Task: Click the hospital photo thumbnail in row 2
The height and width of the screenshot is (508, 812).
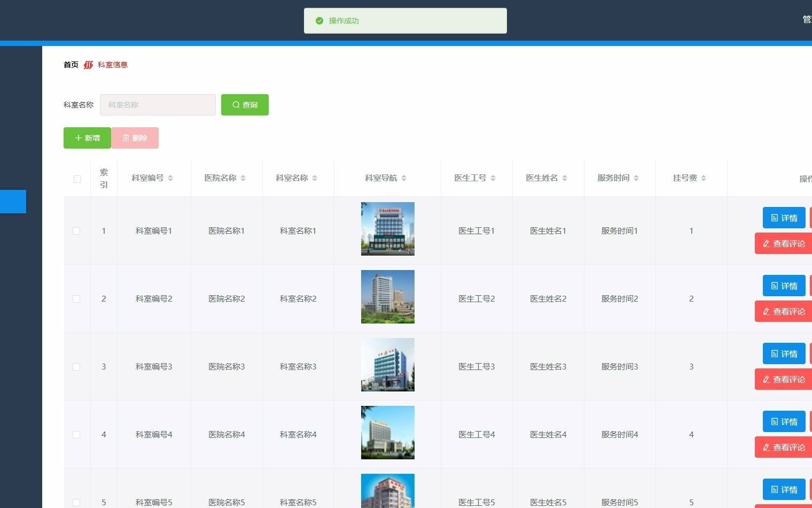Action: pos(388,297)
